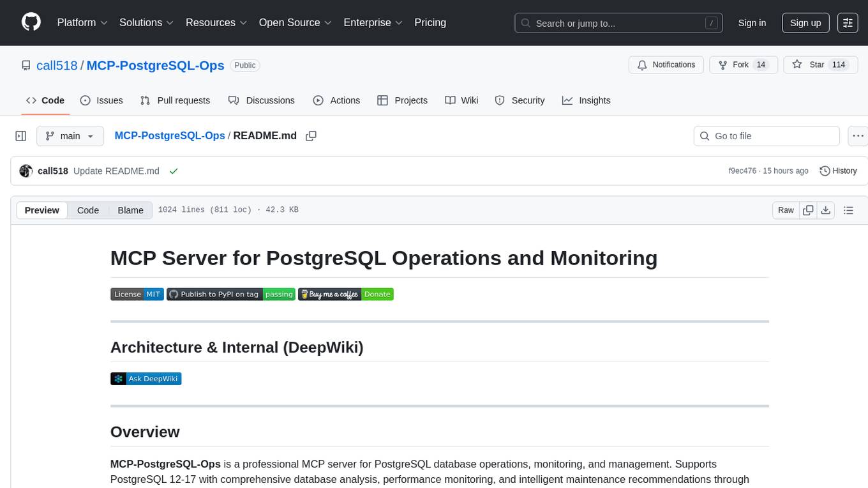Switch to the Security tab
The width and height of the screenshot is (868, 488).
[x=520, y=100]
